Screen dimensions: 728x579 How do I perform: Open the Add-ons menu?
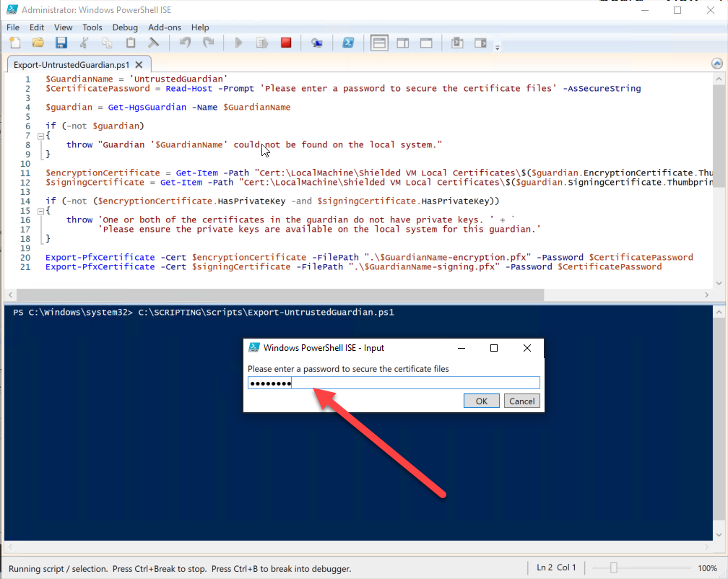coord(165,27)
